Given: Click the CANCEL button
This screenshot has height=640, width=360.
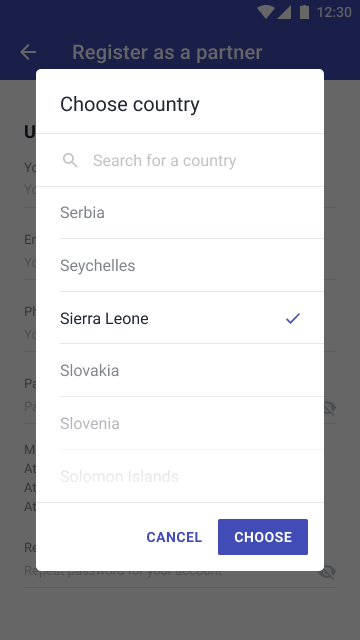Looking at the screenshot, I should pos(174,537).
